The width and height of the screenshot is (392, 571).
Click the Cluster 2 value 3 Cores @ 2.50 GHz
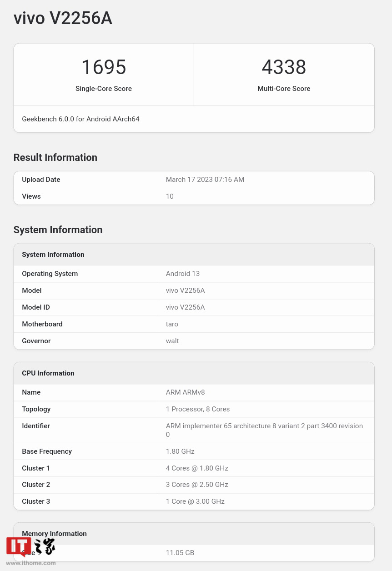[197, 485]
